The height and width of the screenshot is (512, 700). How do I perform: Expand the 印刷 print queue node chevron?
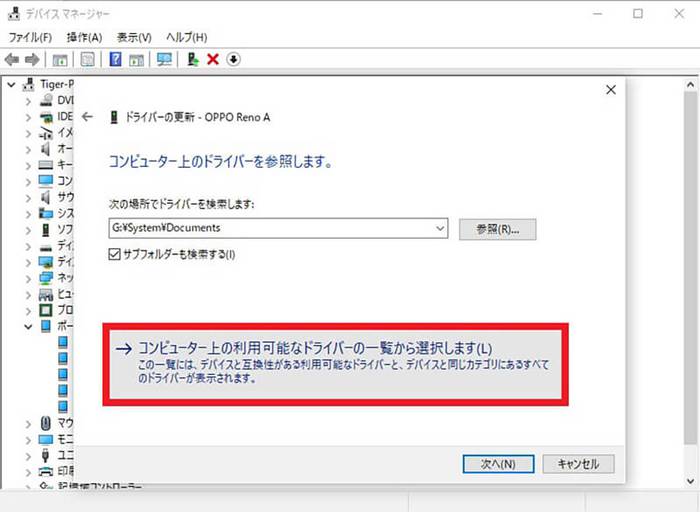pos(28,472)
